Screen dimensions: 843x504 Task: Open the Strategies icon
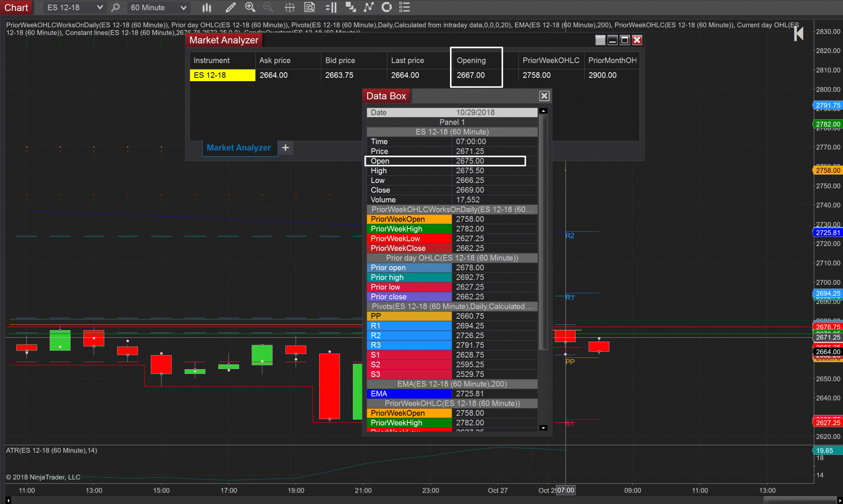pyautogui.click(x=387, y=7)
